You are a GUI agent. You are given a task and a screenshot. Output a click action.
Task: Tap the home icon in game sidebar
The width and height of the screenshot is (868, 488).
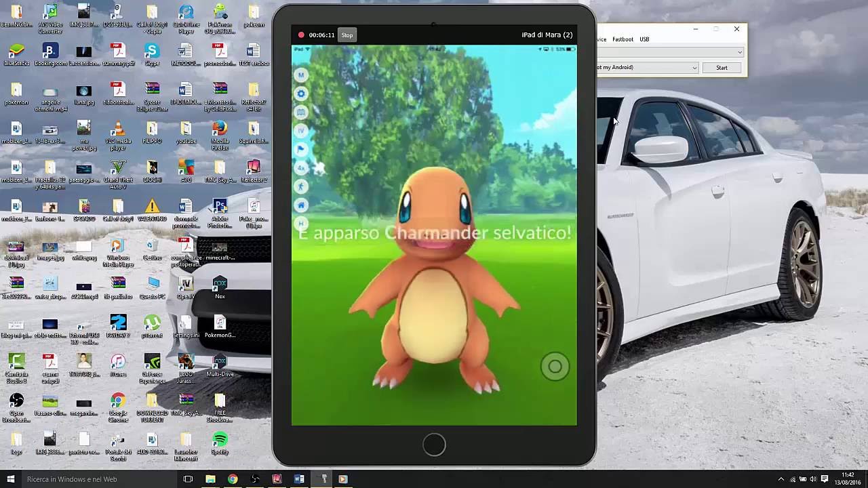pyautogui.click(x=301, y=205)
